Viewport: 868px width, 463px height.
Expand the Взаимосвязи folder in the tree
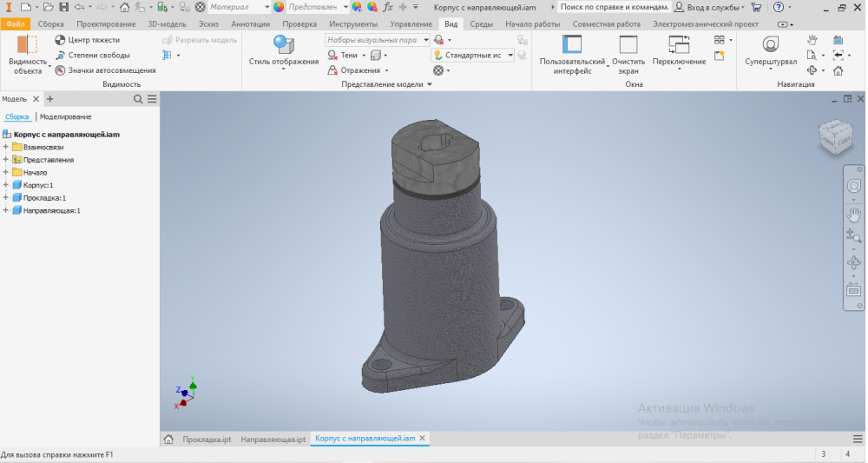[6, 148]
